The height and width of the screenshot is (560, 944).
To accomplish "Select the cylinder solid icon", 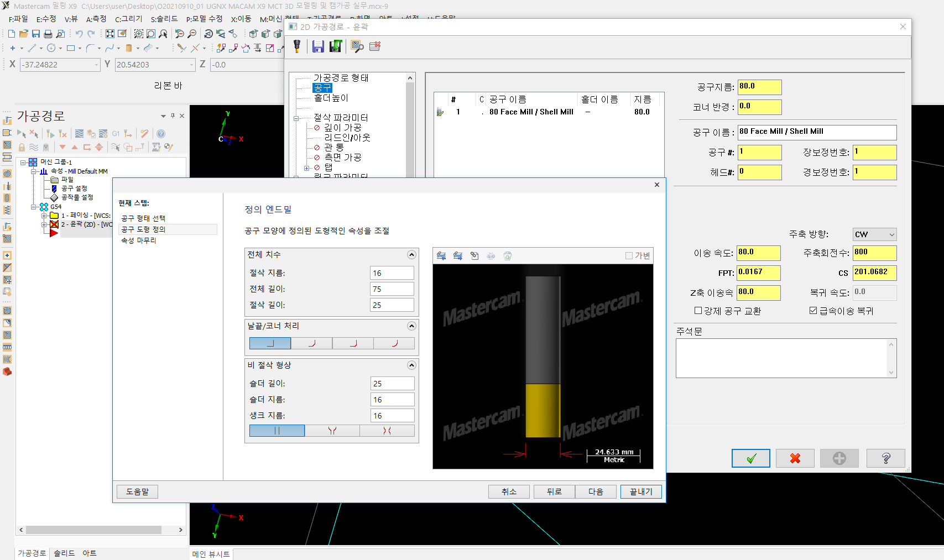I will click(x=129, y=48).
